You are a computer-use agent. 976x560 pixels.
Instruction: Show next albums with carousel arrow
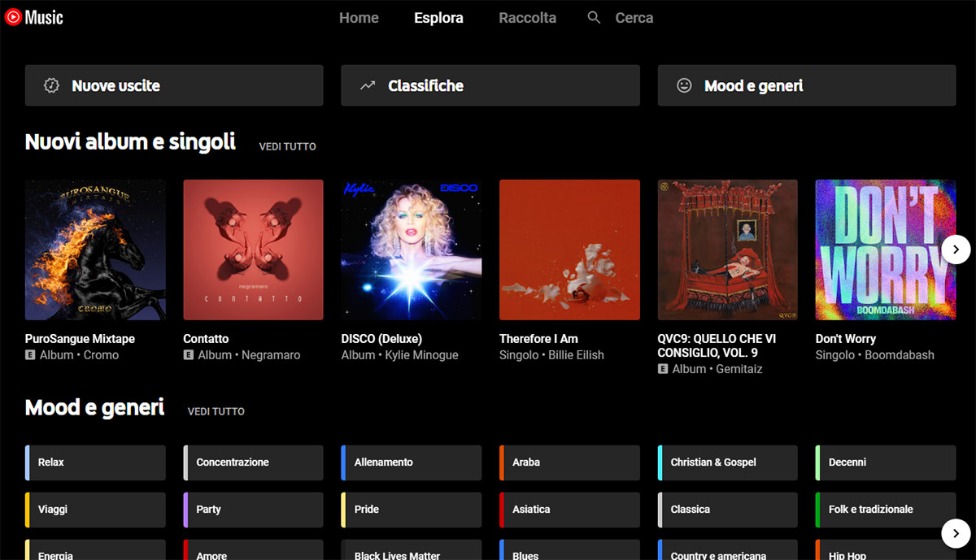(956, 250)
